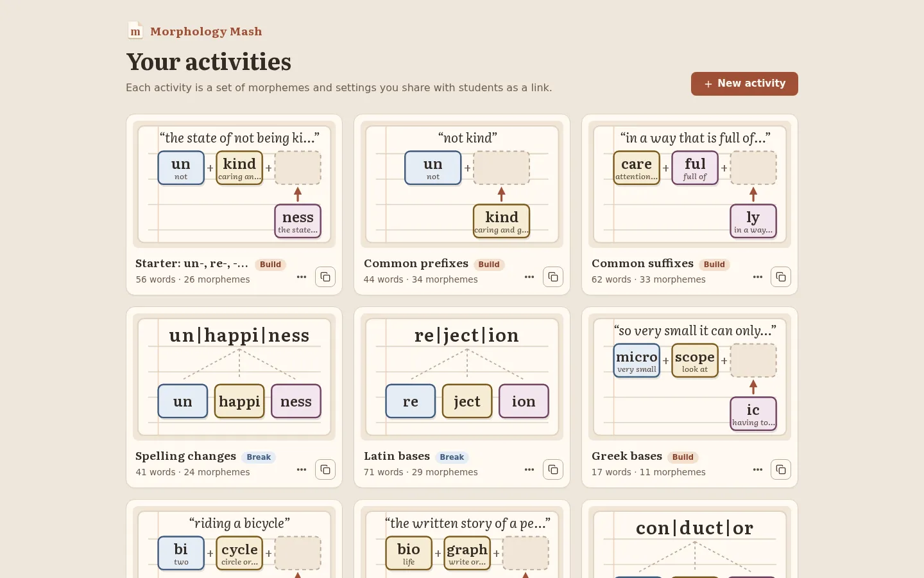Open the Common prefixes preview thumbnail

(x=462, y=184)
